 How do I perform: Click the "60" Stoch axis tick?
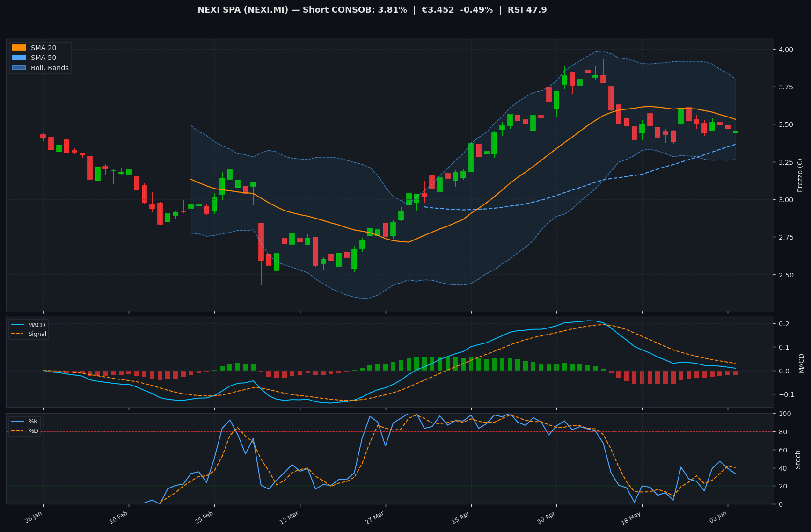783,450
